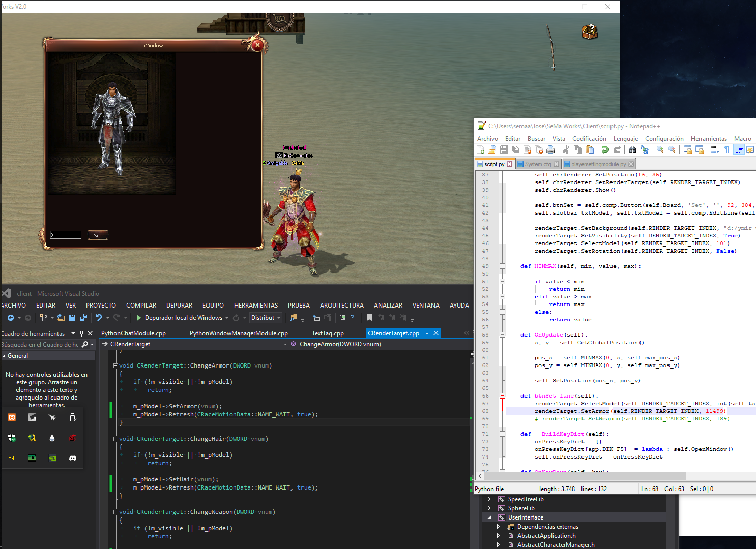Toggle word wrap in Notepad++
Screen dimensions: 756x549
click(x=714, y=149)
